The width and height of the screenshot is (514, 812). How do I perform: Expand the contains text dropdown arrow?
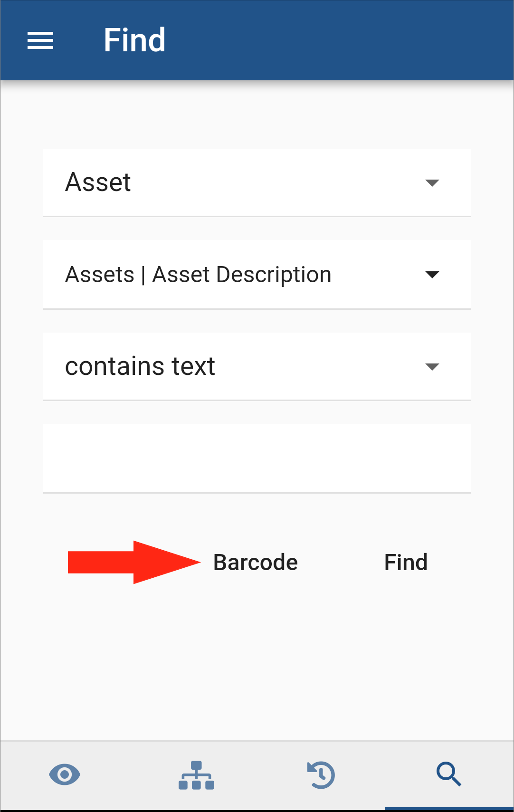point(432,367)
